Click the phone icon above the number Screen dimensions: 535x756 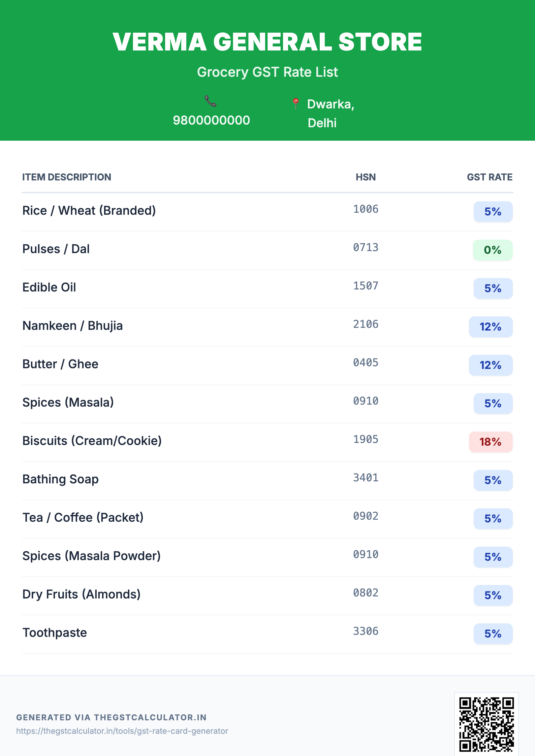(x=211, y=101)
